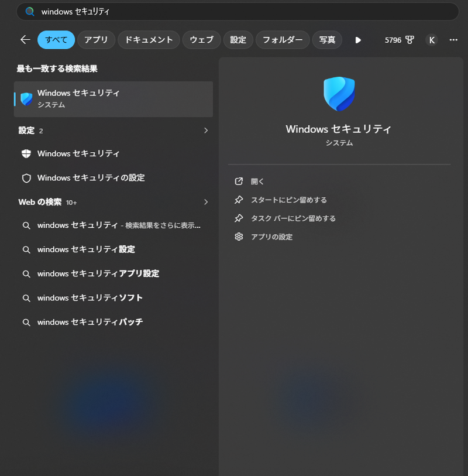Switch to the アプリ filter tab

pyautogui.click(x=96, y=40)
